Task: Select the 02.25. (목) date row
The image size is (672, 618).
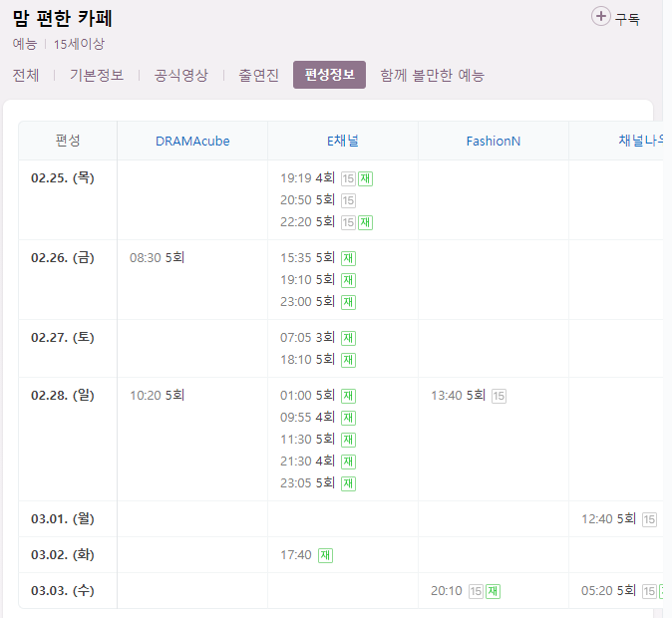Action: tap(63, 177)
